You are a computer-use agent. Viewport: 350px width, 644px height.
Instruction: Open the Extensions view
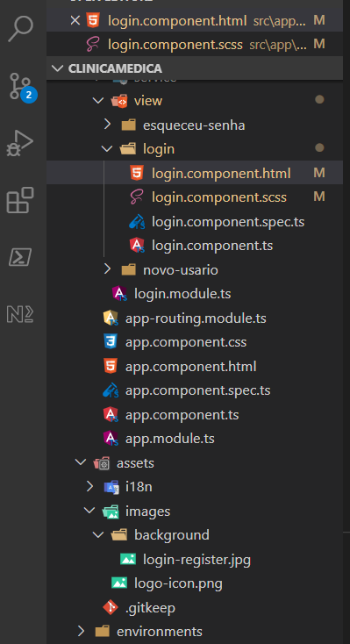click(x=19, y=200)
